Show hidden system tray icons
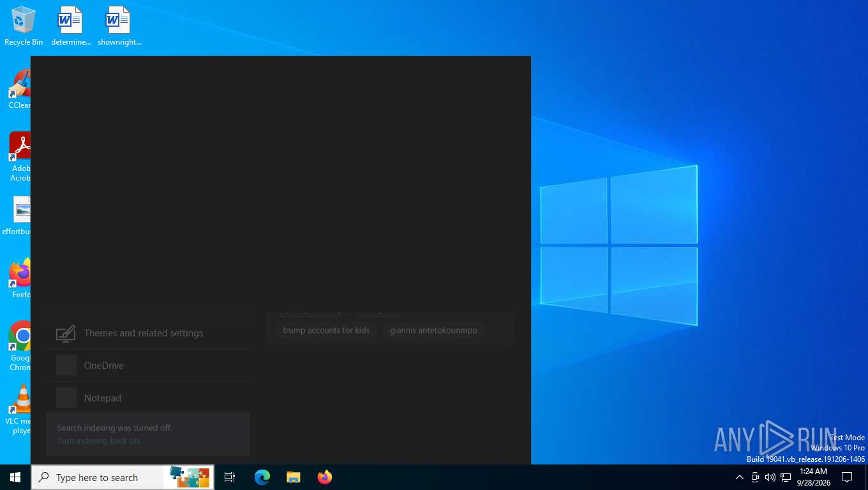This screenshot has width=868, height=490. click(740, 477)
